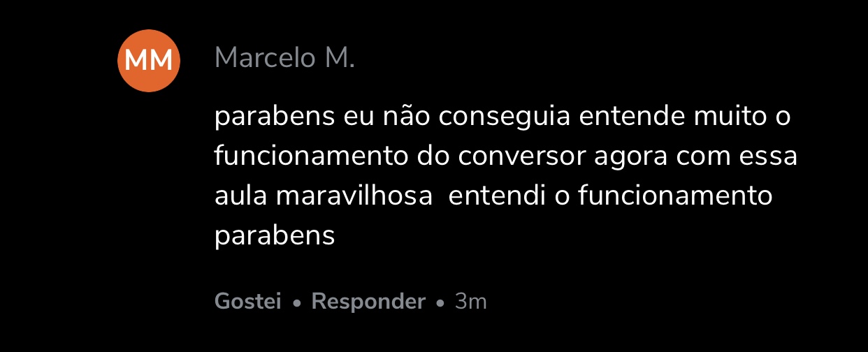Click the white MM initials inside the avatar
This screenshot has height=352, width=868.
149,61
